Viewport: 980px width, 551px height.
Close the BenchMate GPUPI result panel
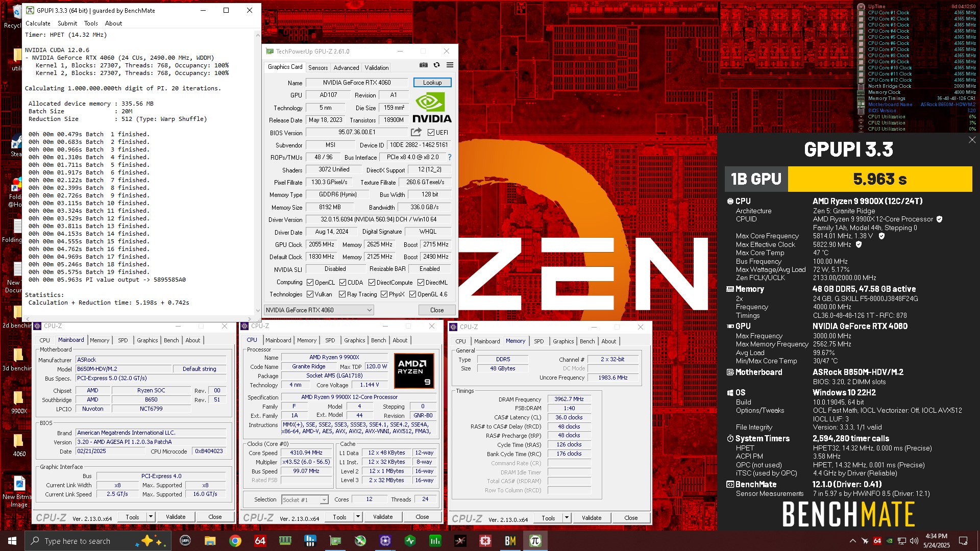pos(972,140)
